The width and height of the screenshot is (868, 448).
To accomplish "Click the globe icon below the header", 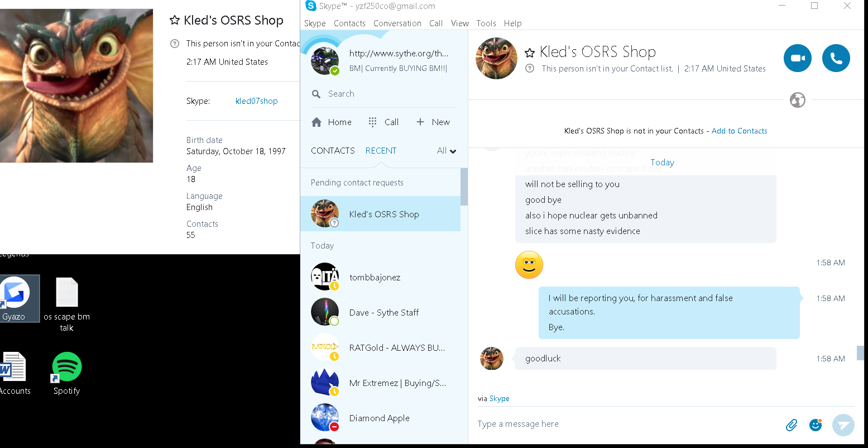I will [798, 101].
